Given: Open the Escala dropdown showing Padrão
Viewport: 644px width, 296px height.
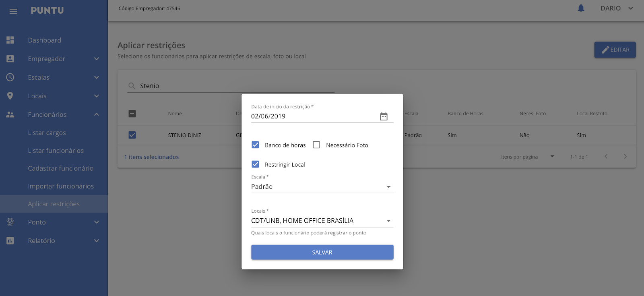Looking at the screenshot, I should (322, 187).
